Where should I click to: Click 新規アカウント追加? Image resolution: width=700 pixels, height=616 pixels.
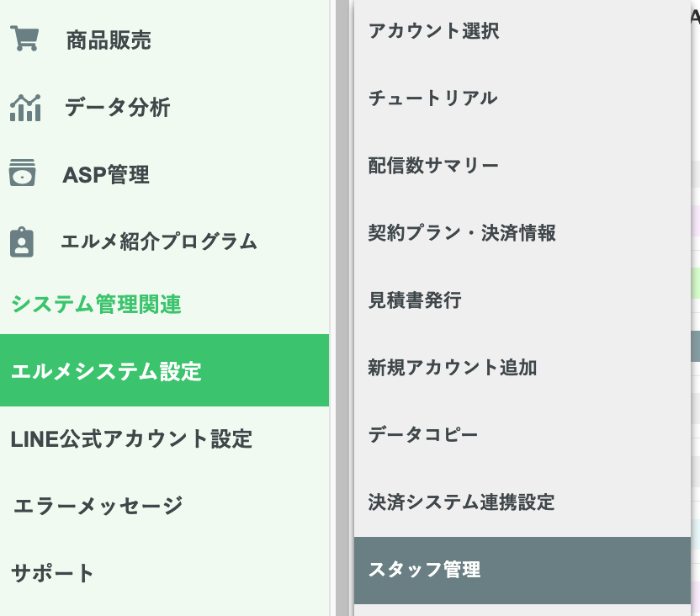(x=453, y=368)
